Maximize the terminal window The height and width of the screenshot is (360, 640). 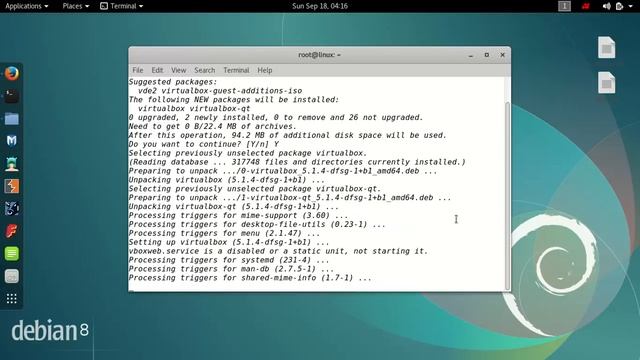click(x=487, y=55)
